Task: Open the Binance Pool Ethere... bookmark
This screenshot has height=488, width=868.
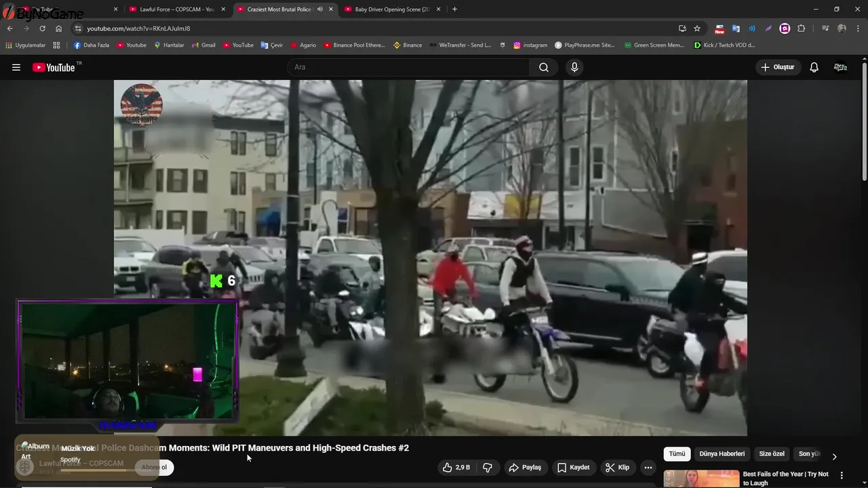Action: click(x=354, y=45)
